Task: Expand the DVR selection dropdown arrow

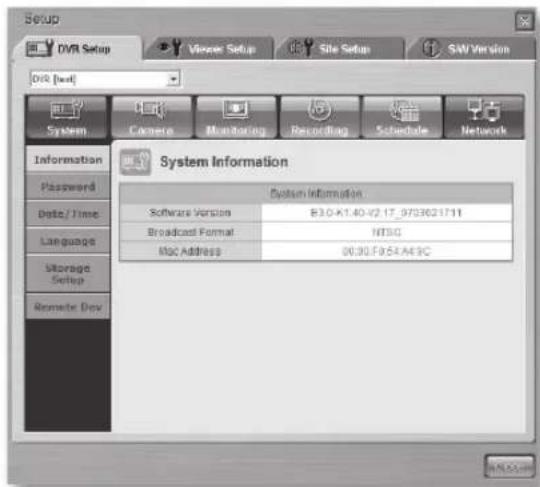Action: coord(173,79)
